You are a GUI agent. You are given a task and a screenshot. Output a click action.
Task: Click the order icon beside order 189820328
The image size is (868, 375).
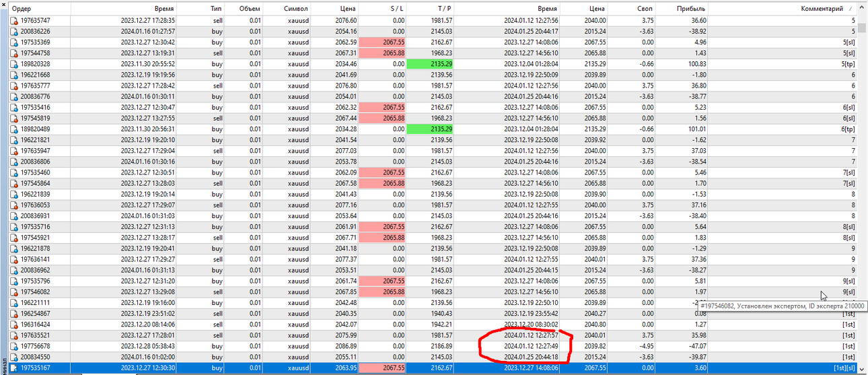pos(14,64)
